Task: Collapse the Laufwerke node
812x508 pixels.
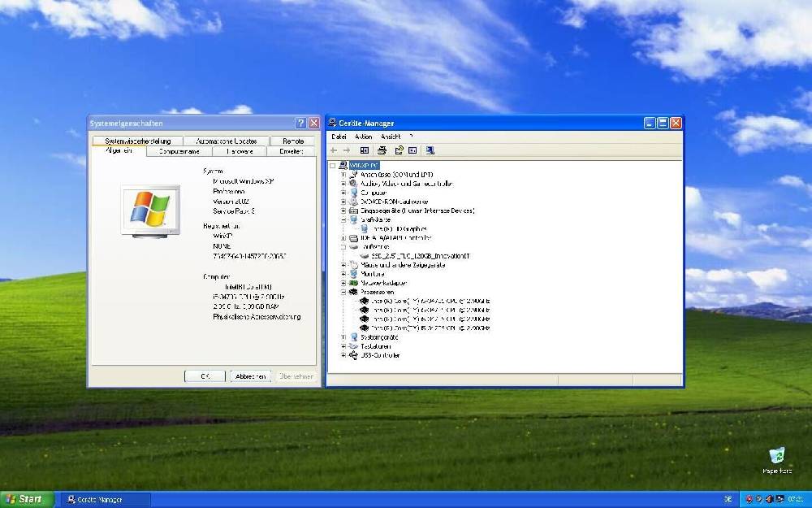Action: coord(343,247)
